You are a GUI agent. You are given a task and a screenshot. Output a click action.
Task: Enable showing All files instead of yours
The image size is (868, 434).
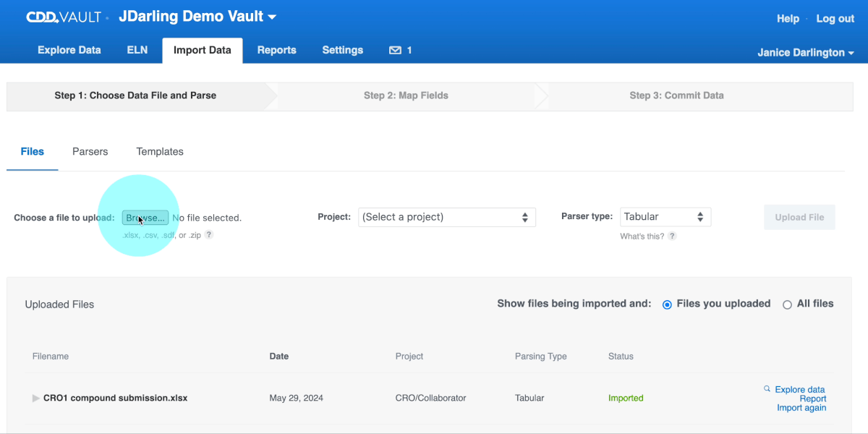click(x=787, y=304)
